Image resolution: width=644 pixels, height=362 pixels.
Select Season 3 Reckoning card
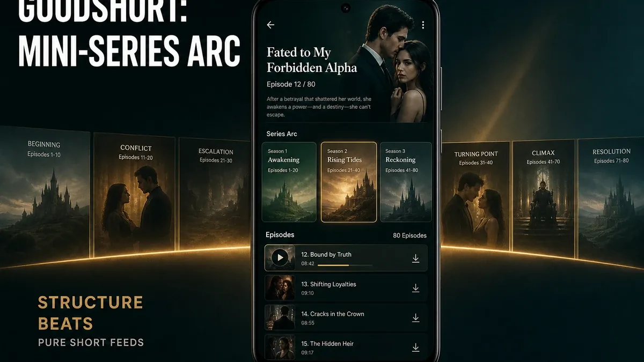pyautogui.click(x=406, y=182)
